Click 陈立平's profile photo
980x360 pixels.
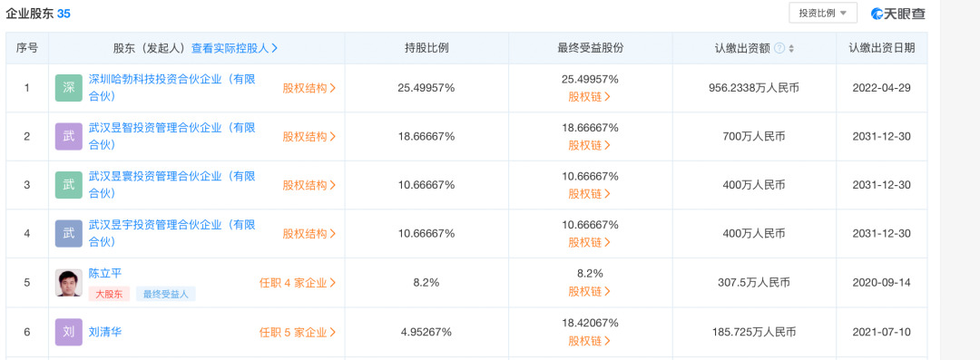click(69, 283)
